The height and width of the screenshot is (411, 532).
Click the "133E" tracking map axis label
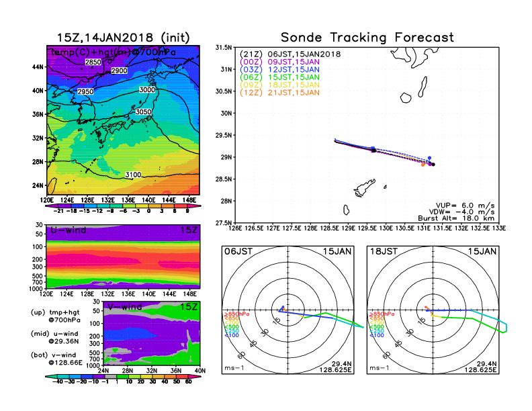click(x=499, y=228)
